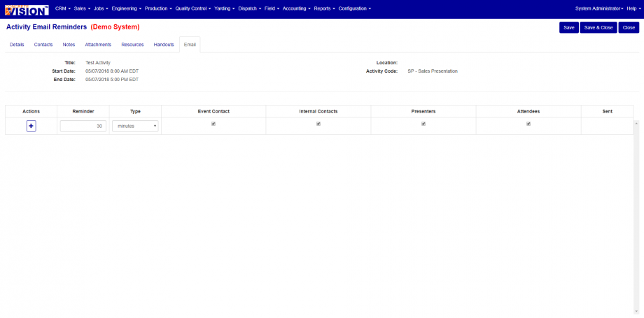Viewport: 644px width, 318px height.
Task: Switch to the Contacts tab
Action: click(43, 45)
